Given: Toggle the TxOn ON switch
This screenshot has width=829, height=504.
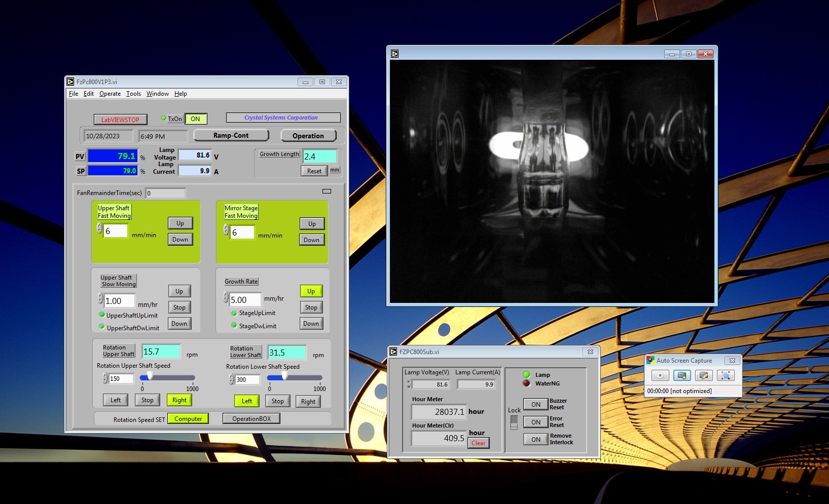Looking at the screenshot, I should [x=195, y=119].
